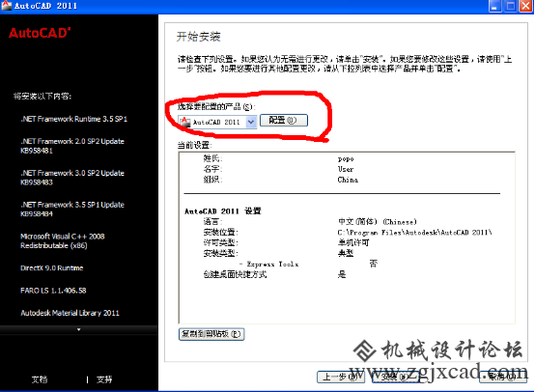Click the China organization value
The image size is (535, 392).
click(x=348, y=180)
